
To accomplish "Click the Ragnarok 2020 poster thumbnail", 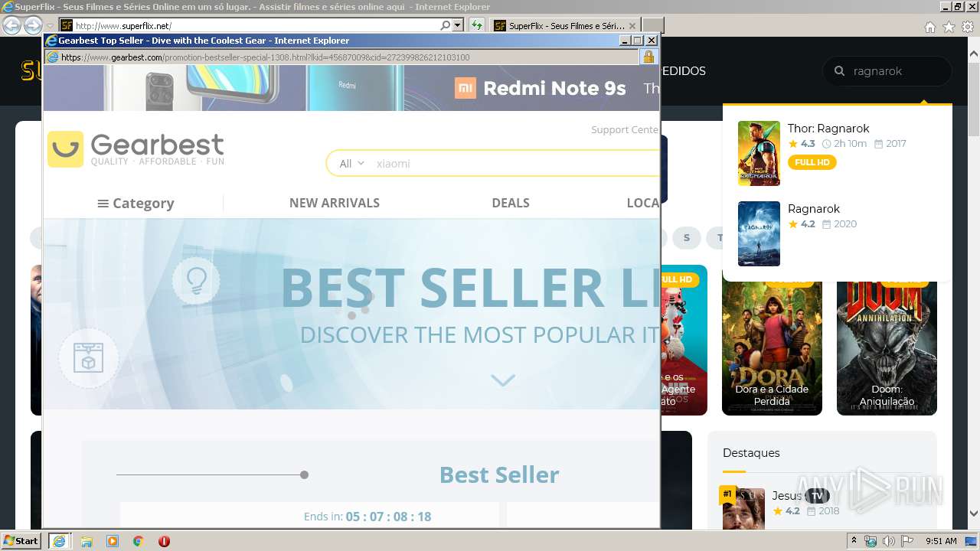I will click(759, 233).
